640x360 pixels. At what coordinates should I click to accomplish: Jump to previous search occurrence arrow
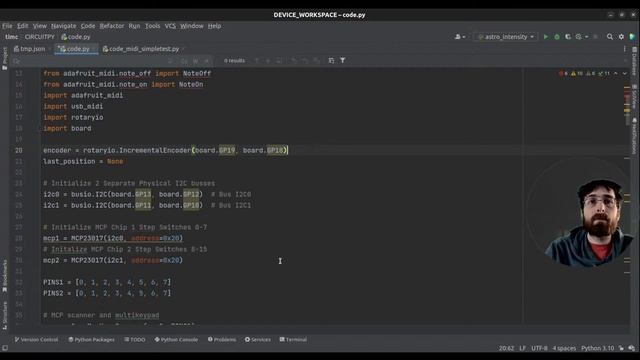[257, 60]
